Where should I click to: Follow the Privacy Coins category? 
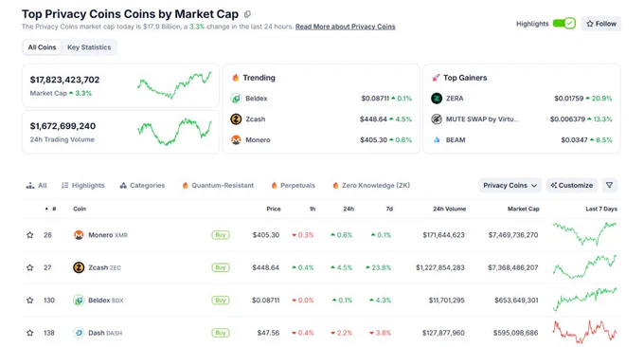(601, 24)
